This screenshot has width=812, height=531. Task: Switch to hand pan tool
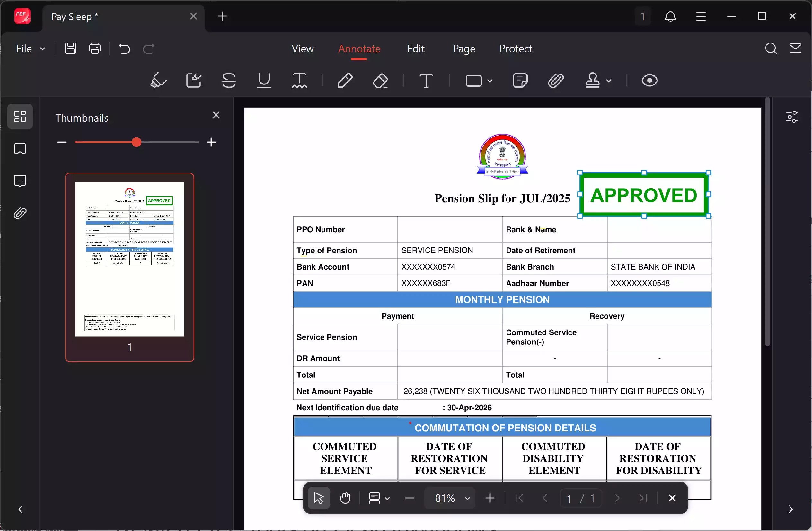345,498
